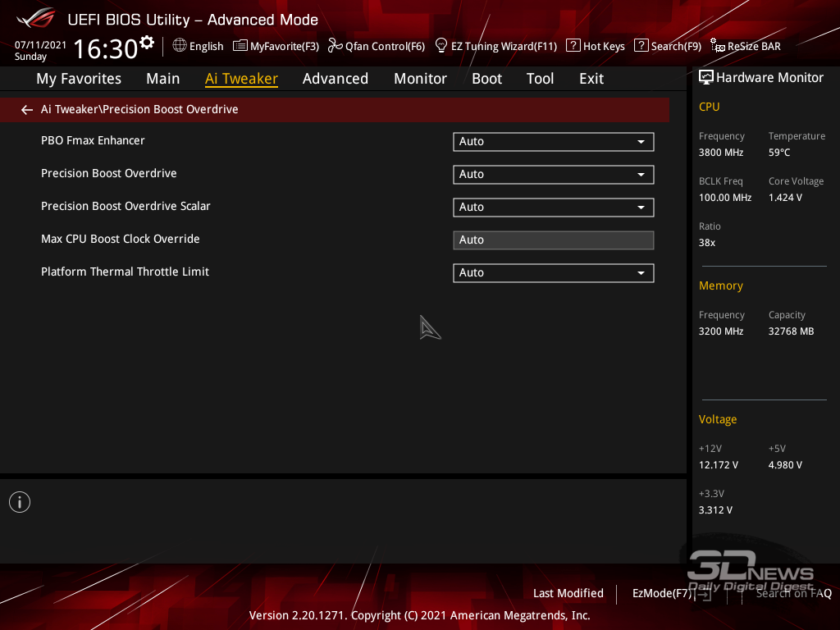Click the 16:30 clock display

(106, 48)
